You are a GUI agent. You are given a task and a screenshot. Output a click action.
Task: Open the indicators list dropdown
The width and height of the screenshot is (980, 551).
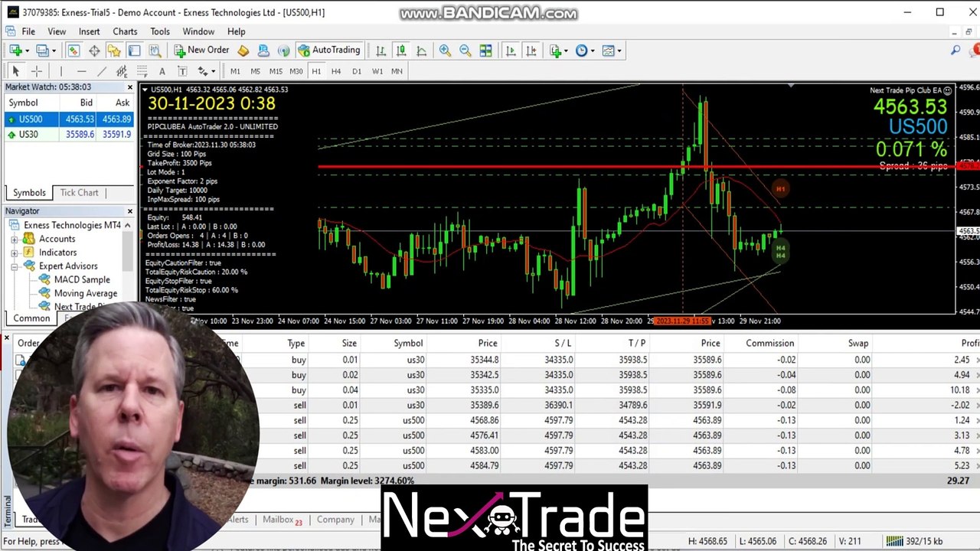tap(557, 51)
